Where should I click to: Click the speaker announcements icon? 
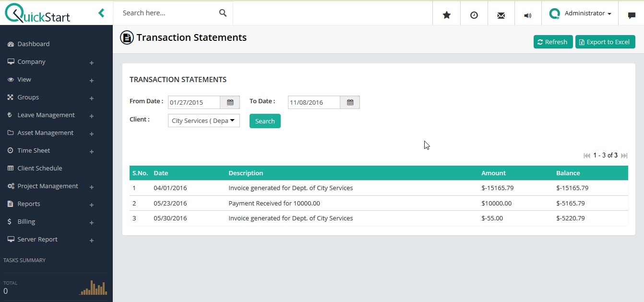point(527,14)
